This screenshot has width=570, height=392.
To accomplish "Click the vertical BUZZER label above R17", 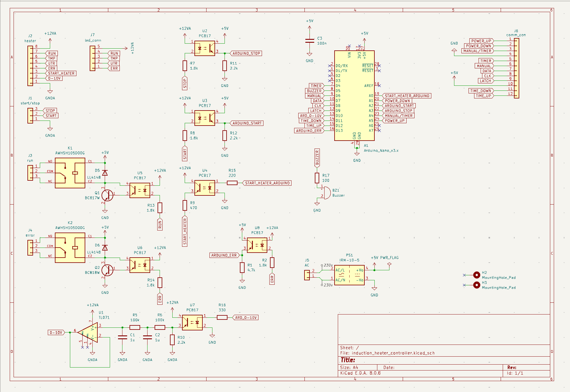I will (x=317, y=158).
